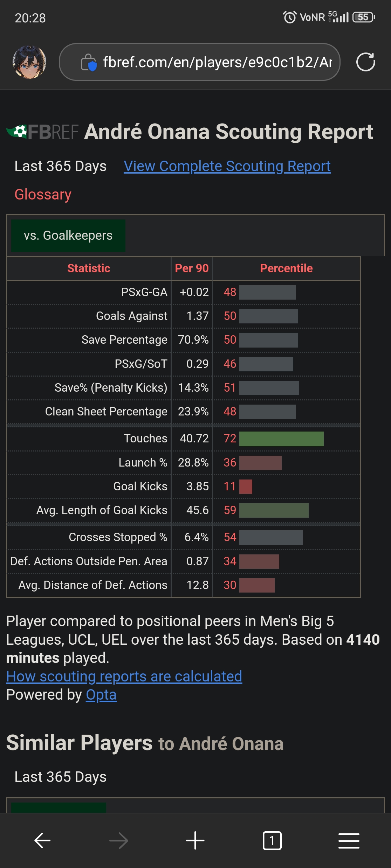Go back with the back arrow

(42, 840)
